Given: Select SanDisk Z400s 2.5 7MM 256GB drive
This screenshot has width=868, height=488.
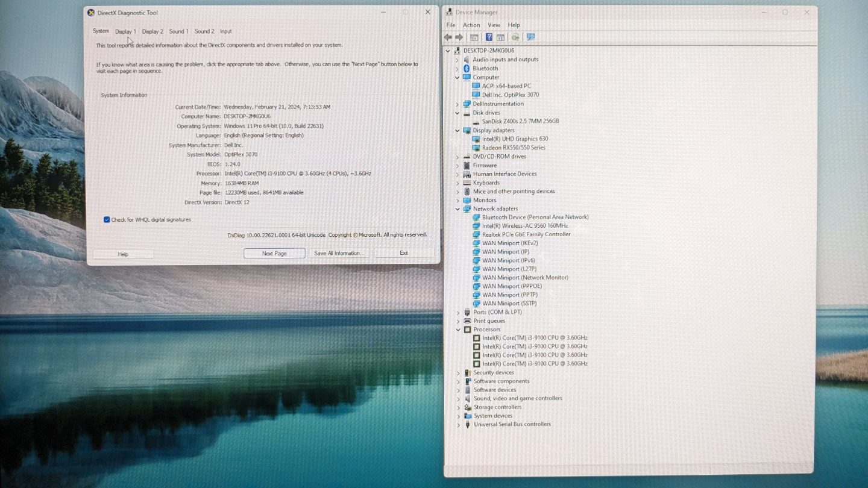Looking at the screenshot, I should [521, 121].
